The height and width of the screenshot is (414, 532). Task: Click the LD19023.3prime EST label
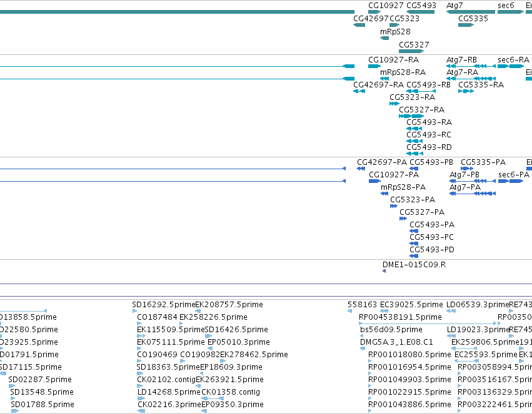tap(478, 330)
